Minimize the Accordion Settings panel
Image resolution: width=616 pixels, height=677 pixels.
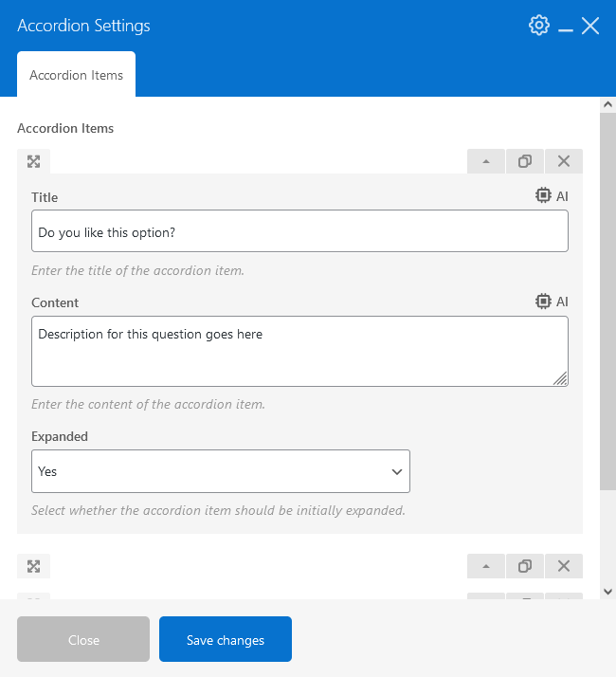tap(566, 28)
